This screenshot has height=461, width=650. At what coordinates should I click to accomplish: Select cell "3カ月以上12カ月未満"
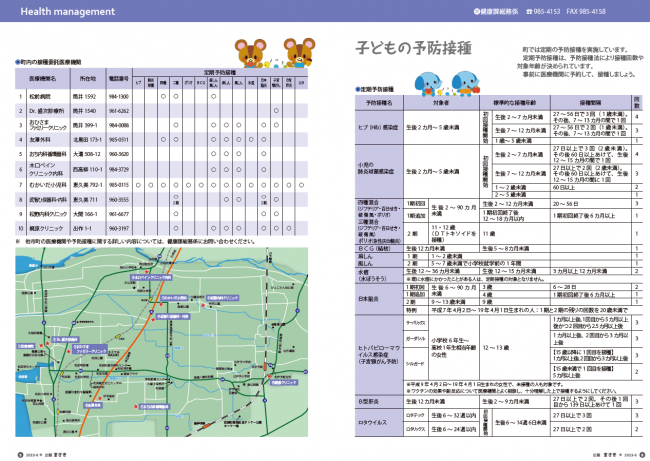pos(580,271)
